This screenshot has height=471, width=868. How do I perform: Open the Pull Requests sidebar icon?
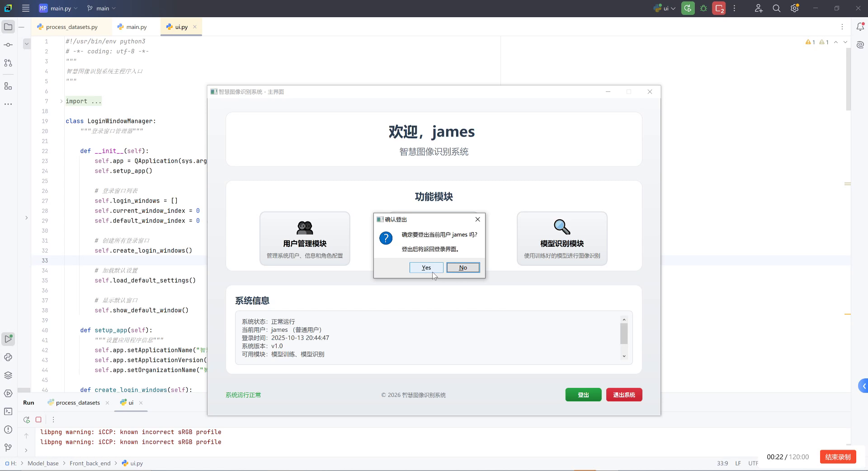pyautogui.click(x=8, y=63)
